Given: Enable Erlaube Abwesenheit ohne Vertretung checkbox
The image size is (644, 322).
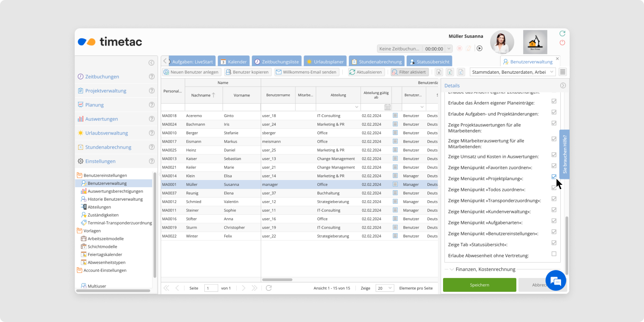Looking at the screenshot, I should 554,254.
